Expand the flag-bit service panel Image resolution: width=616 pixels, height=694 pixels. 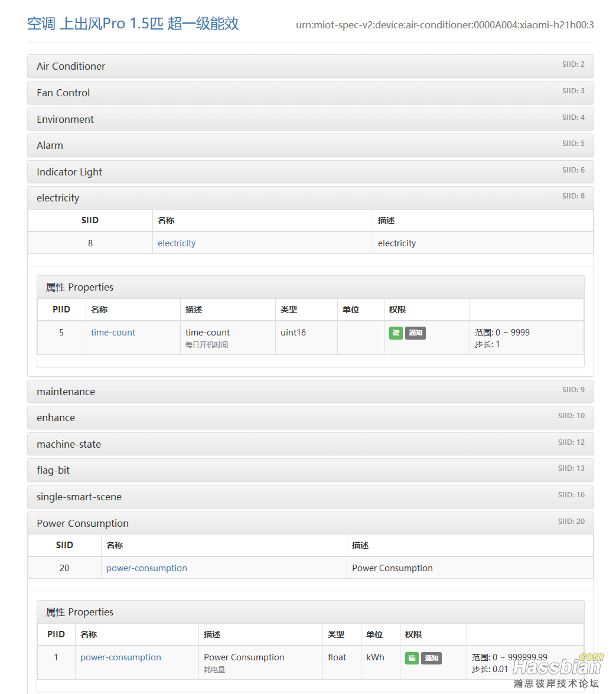(x=310, y=470)
